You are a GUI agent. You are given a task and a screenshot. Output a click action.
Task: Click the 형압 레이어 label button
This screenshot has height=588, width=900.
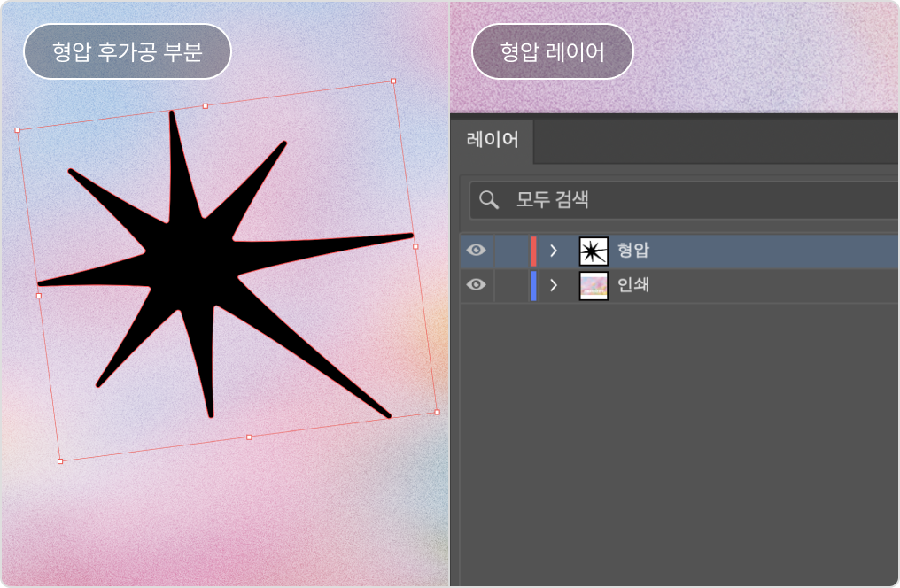point(552,51)
